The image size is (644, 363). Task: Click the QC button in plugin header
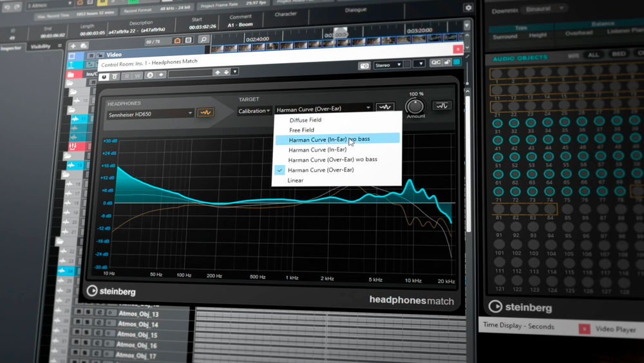(x=436, y=63)
